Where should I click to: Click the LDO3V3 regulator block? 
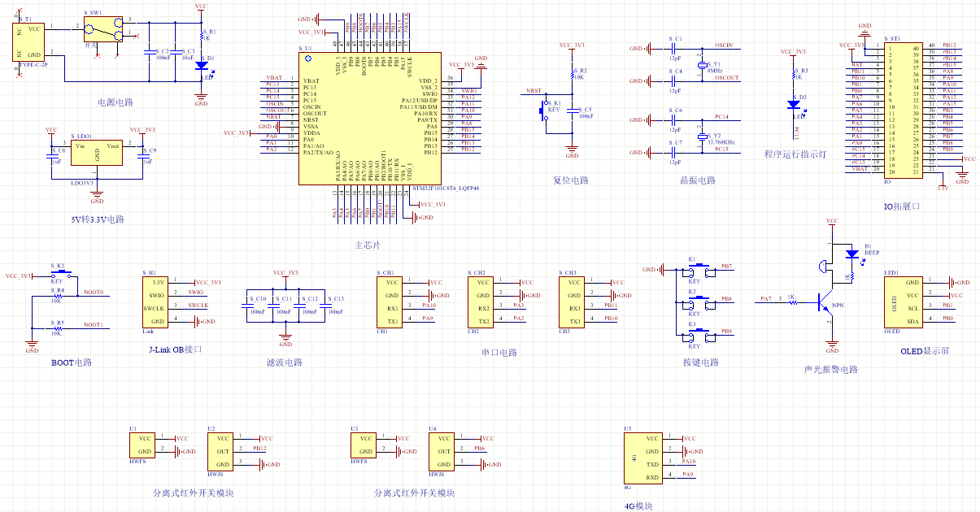[x=97, y=153]
